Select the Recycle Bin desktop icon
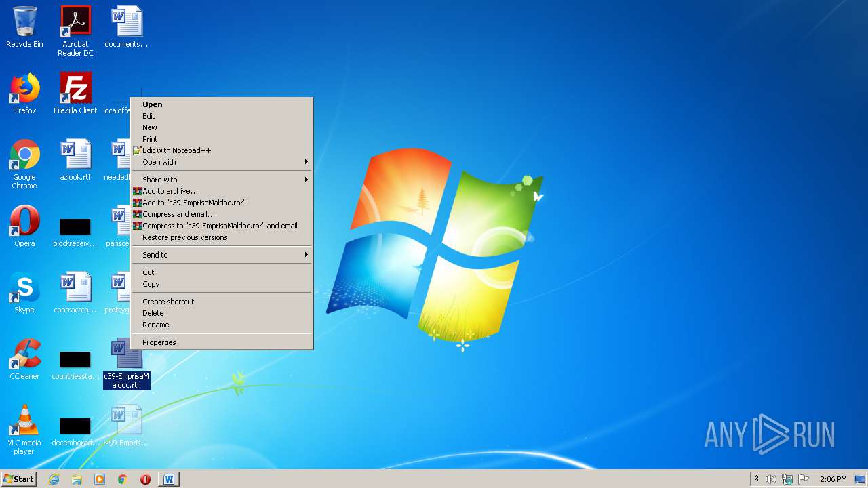 (24, 27)
